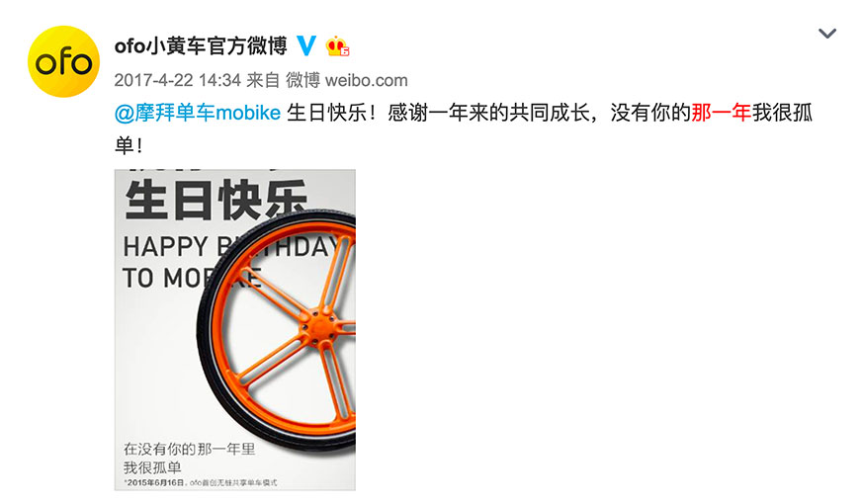Click the crown membership level badge

pyautogui.click(x=337, y=46)
